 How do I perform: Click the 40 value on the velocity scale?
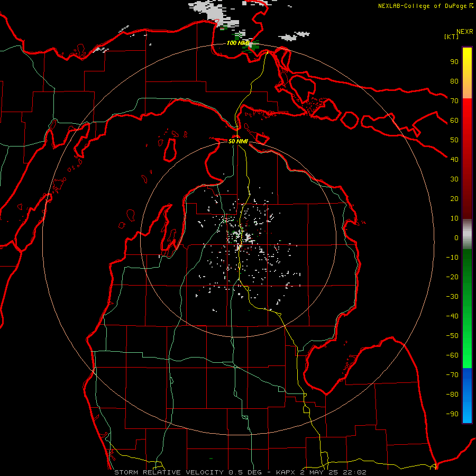pyautogui.click(x=454, y=159)
